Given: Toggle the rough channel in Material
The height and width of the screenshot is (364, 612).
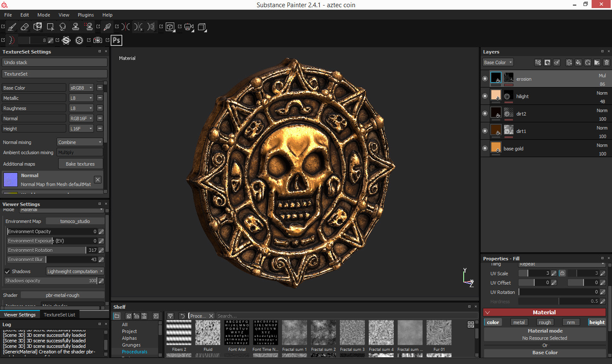Looking at the screenshot, I should [545, 322].
